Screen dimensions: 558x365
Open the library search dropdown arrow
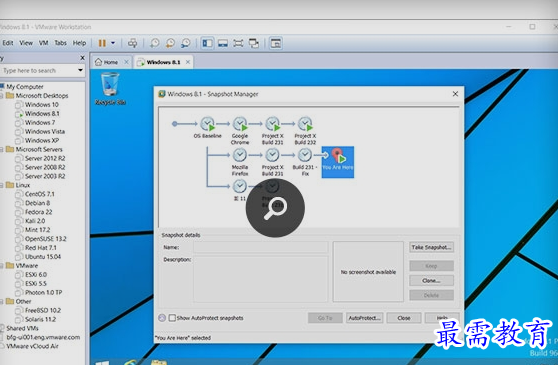point(80,70)
